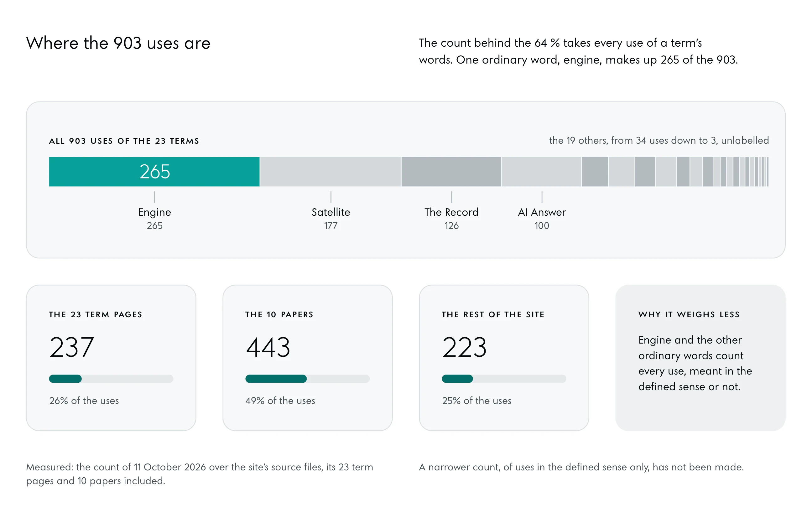812x518 pixels.
Task: Select the Satellite label under the bar
Action: (x=331, y=212)
